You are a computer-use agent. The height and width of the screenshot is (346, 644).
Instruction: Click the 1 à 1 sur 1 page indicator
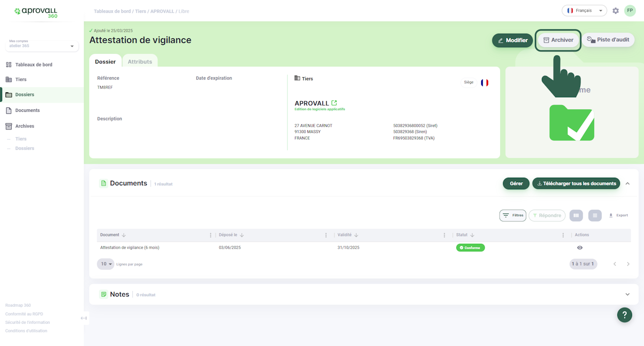[x=583, y=264]
